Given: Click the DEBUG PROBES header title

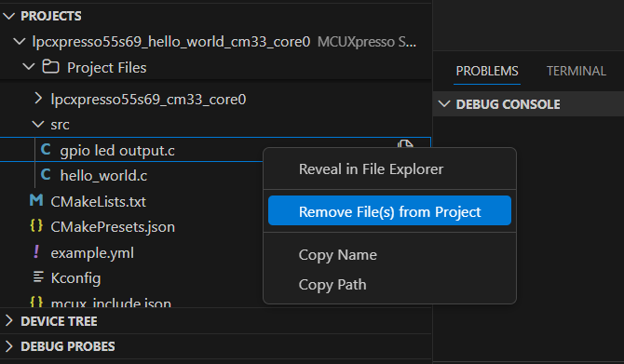Looking at the screenshot, I should point(68,346).
